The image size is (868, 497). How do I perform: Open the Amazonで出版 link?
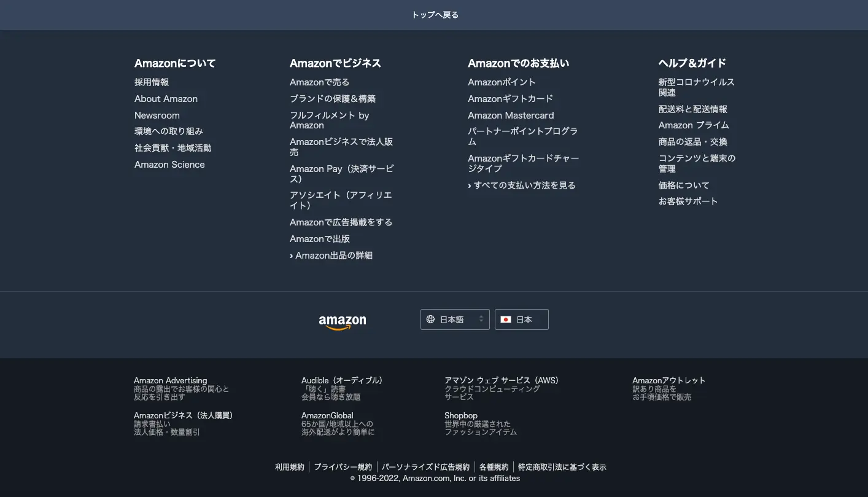[x=320, y=239]
